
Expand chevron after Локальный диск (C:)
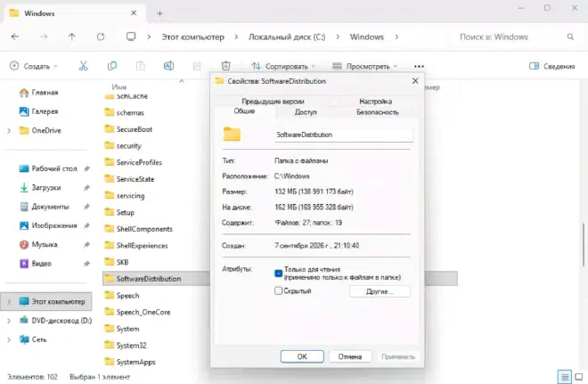338,37
